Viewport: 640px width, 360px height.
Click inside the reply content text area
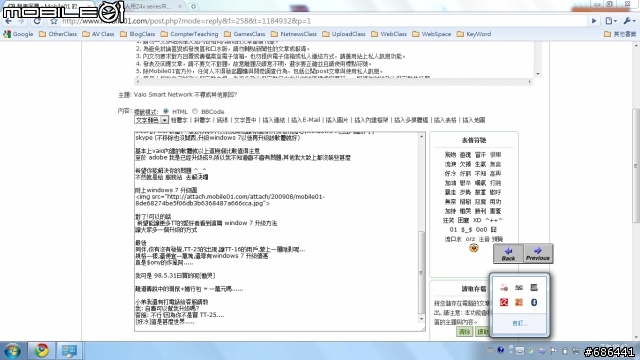point(276,231)
